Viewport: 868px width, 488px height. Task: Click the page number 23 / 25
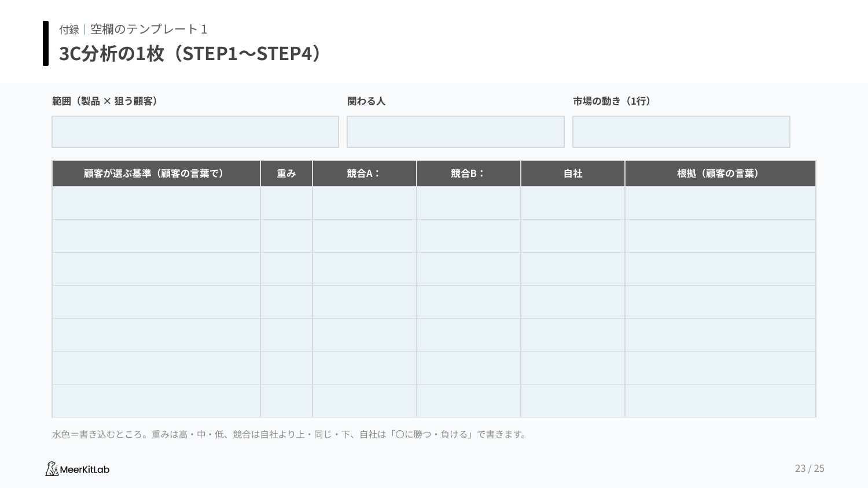tap(810, 468)
